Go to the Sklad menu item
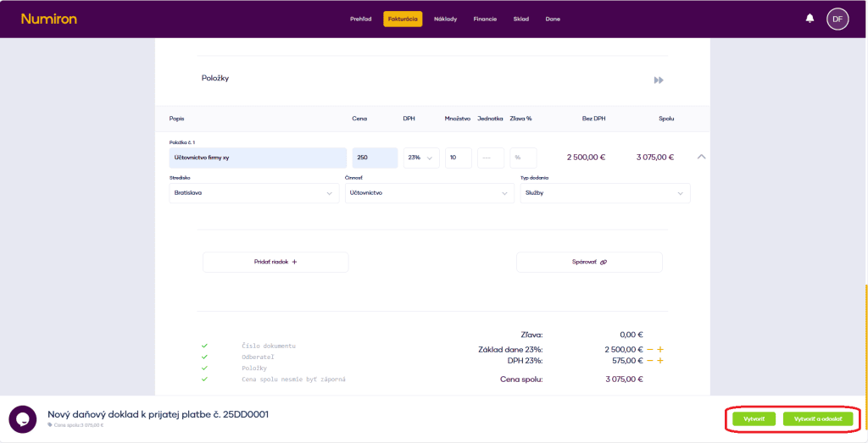This screenshot has height=443, width=868. click(x=520, y=19)
